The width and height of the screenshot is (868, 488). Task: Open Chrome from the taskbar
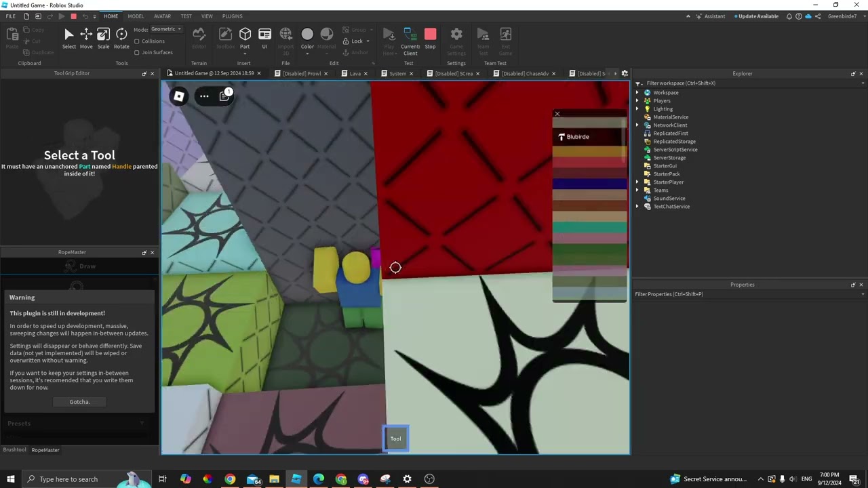tap(230, 479)
